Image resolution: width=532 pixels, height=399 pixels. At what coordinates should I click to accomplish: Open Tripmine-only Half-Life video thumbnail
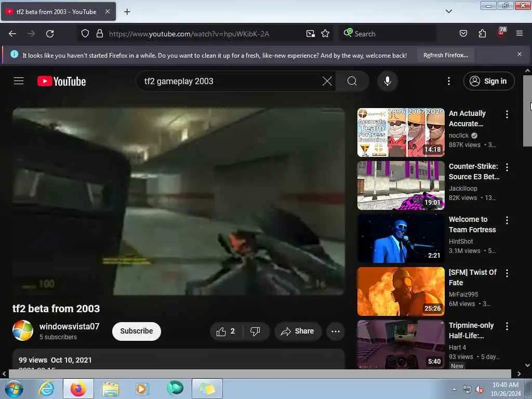pyautogui.click(x=401, y=344)
